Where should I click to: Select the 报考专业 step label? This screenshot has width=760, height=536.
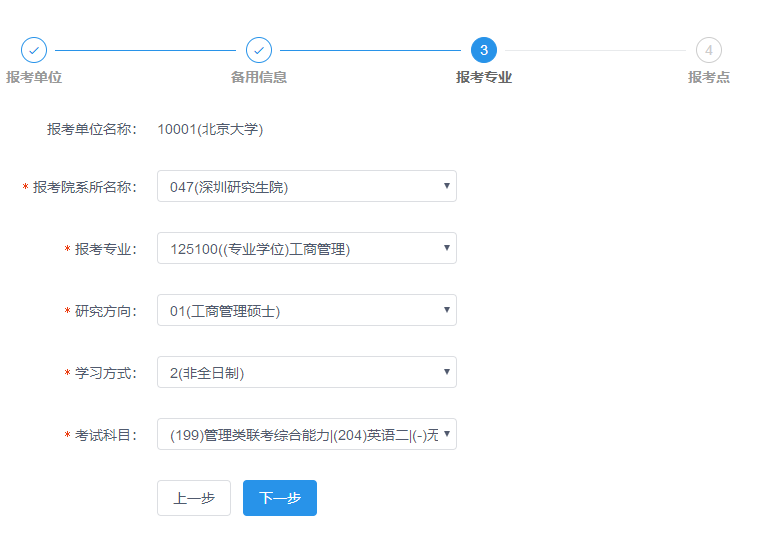point(484,77)
